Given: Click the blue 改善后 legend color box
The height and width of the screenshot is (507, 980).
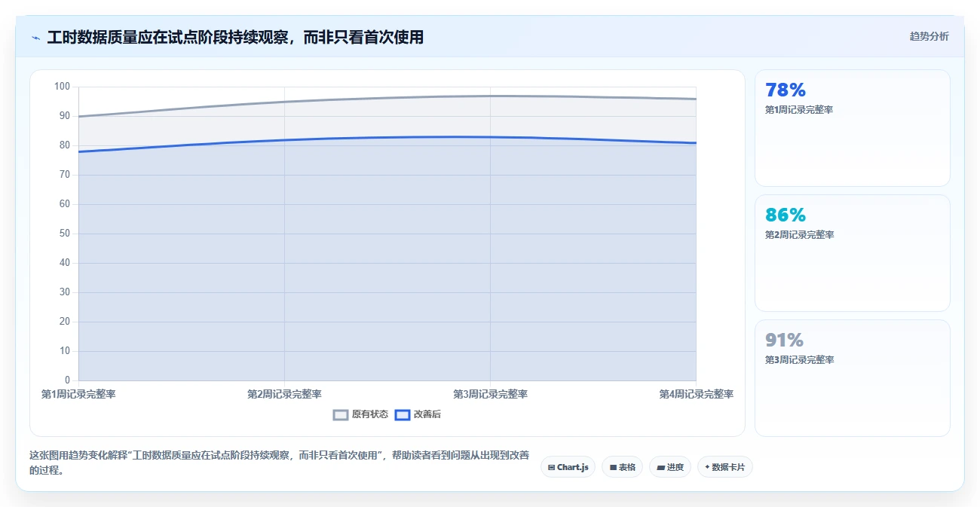Looking at the screenshot, I should pos(403,414).
